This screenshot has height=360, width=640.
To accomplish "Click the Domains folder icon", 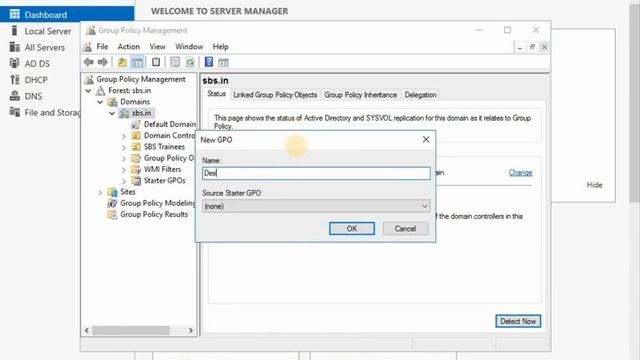I will point(112,102).
